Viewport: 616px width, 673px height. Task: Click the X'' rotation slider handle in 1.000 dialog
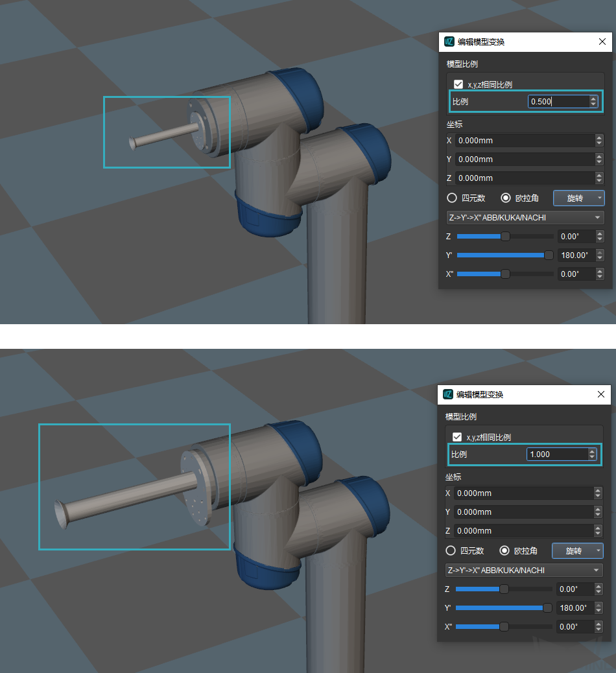click(x=504, y=627)
